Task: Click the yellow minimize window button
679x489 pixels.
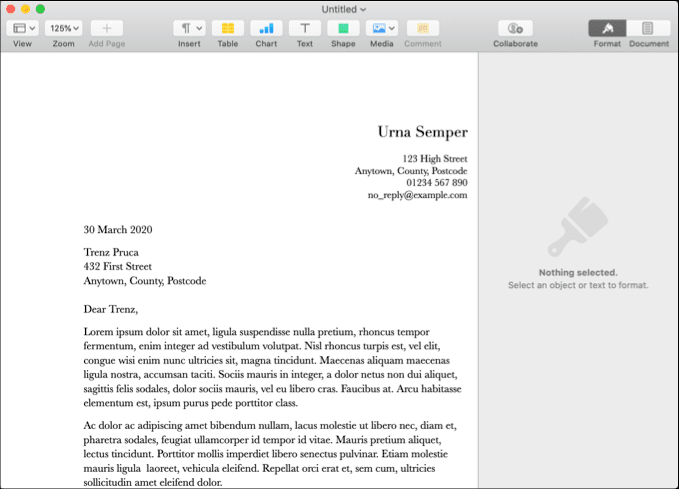Action: pyautogui.click(x=26, y=9)
